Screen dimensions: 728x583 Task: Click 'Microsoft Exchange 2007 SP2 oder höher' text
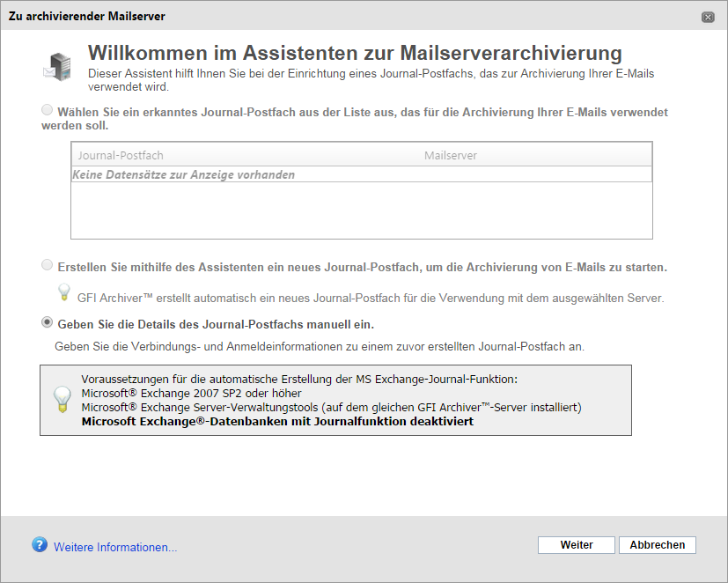pyautogui.click(x=191, y=394)
